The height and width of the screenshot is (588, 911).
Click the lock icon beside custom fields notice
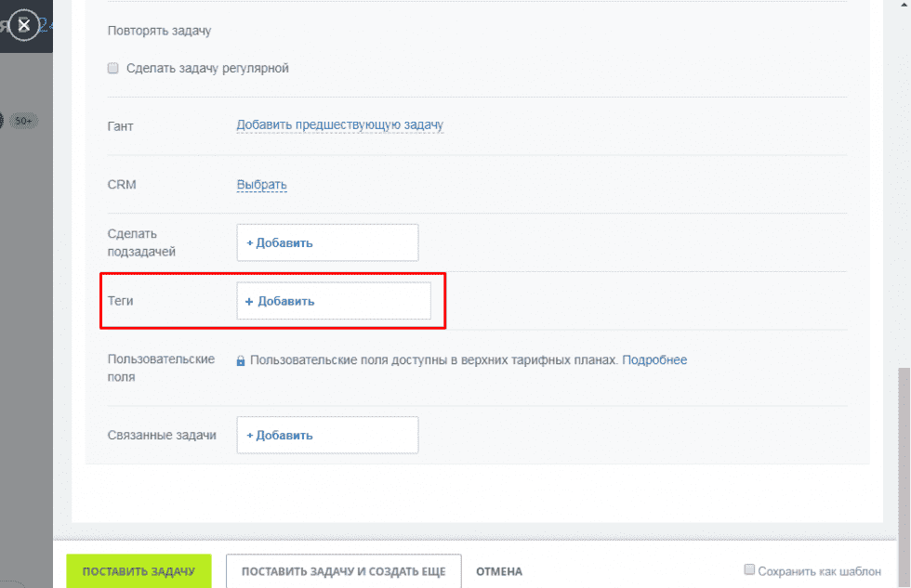tap(241, 360)
